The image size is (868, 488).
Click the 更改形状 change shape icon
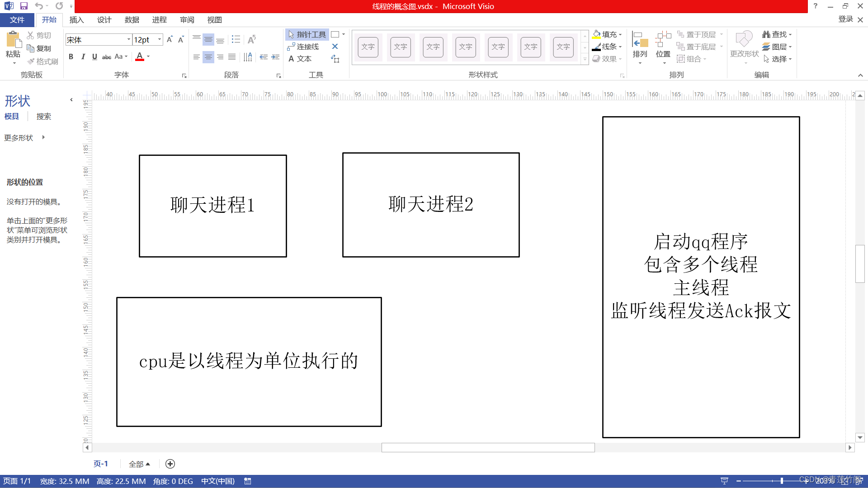click(x=744, y=45)
